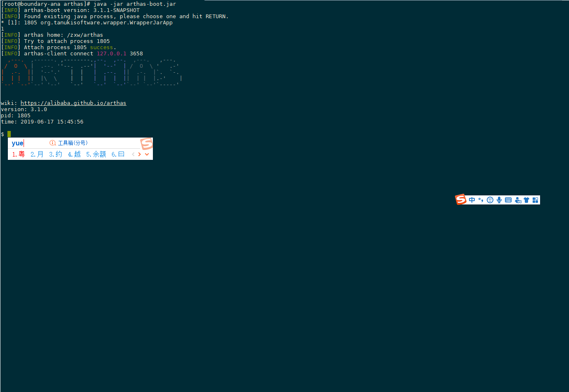This screenshot has width=569, height=392.
Task: Click the 'java -jar arthas-boot.jar' command text
Action: click(x=135, y=4)
